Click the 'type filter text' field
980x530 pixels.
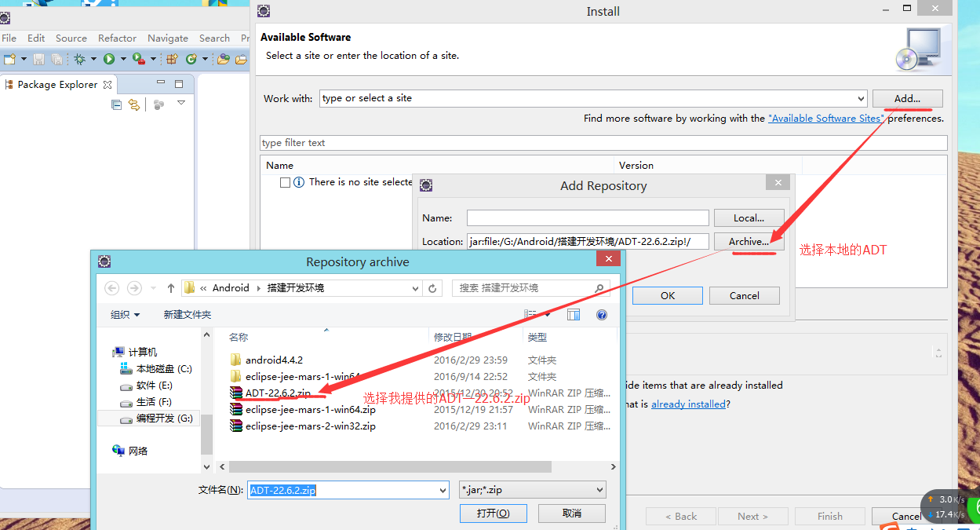603,142
